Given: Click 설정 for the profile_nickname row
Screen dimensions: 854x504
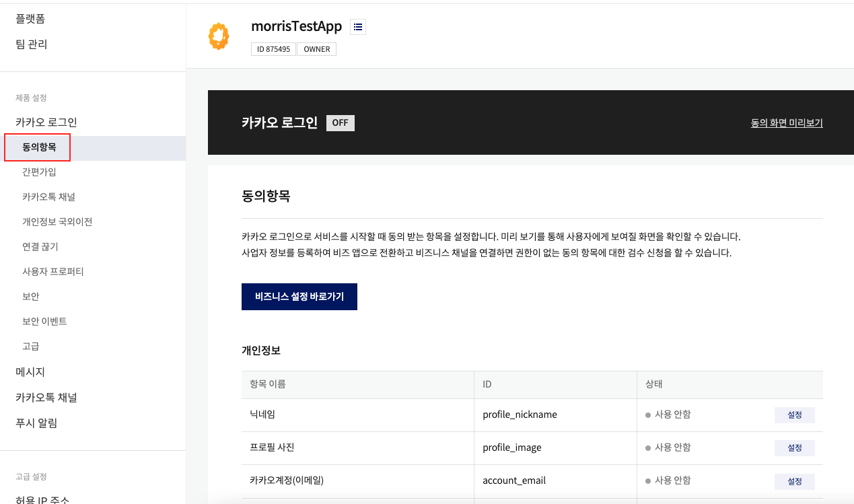Looking at the screenshot, I should coord(794,415).
